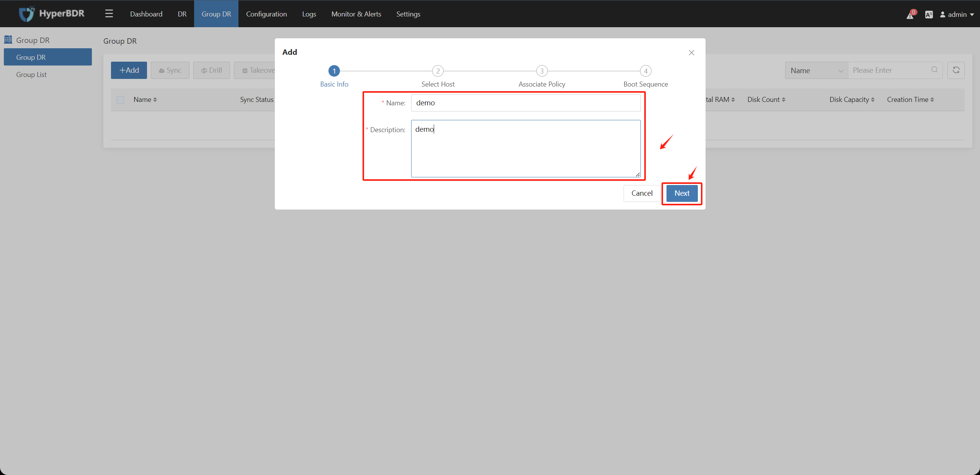The image size is (980, 475).
Task: Click the Next button to proceed
Action: [x=682, y=193]
